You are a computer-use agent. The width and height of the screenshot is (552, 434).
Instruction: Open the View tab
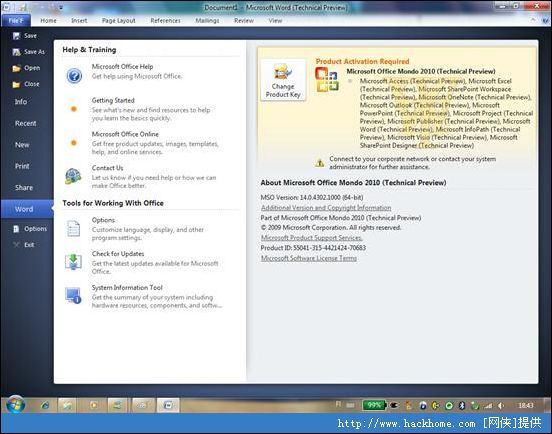pos(275,20)
